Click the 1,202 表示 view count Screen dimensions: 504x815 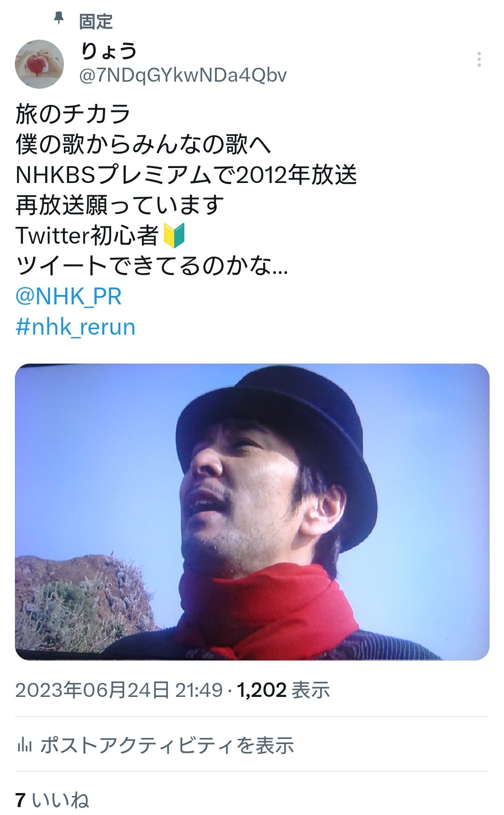(283, 690)
